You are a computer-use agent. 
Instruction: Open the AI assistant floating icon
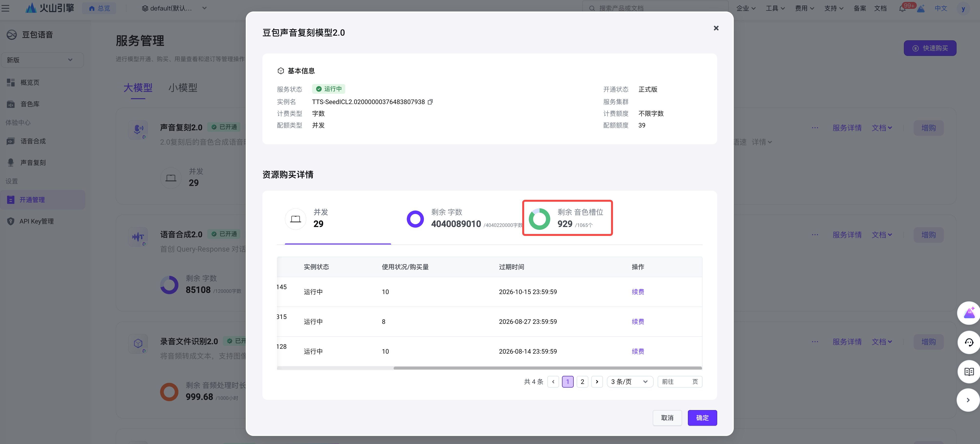point(968,313)
